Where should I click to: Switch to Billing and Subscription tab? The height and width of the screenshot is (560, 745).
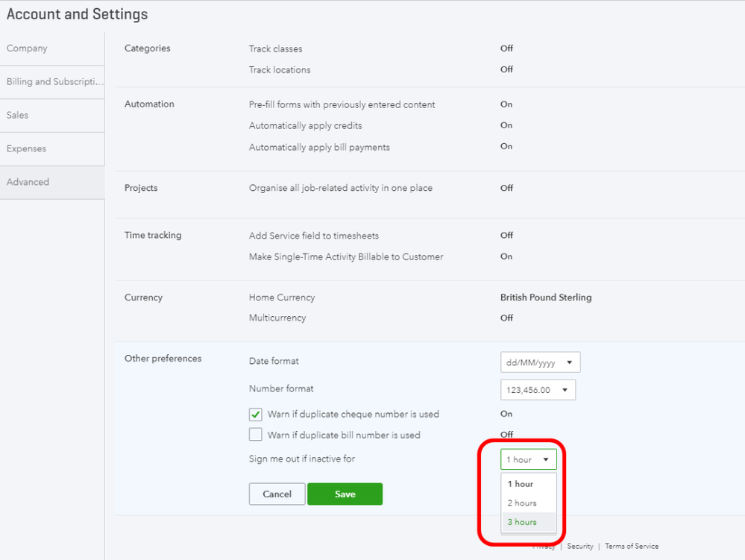(x=52, y=82)
